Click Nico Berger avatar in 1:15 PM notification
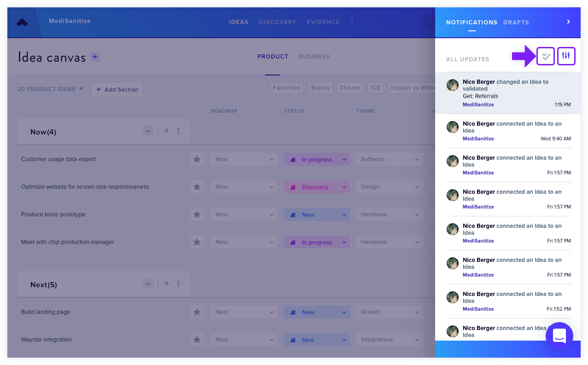 [x=453, y=85]
